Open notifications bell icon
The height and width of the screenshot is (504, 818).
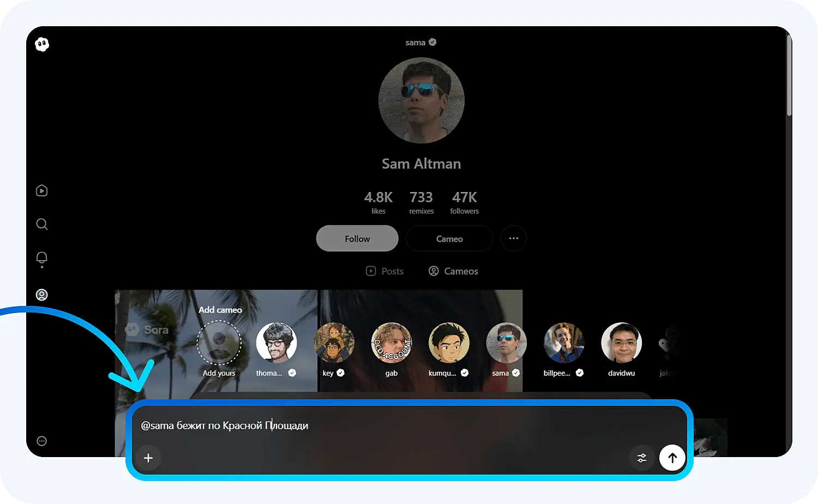[41, 259]
